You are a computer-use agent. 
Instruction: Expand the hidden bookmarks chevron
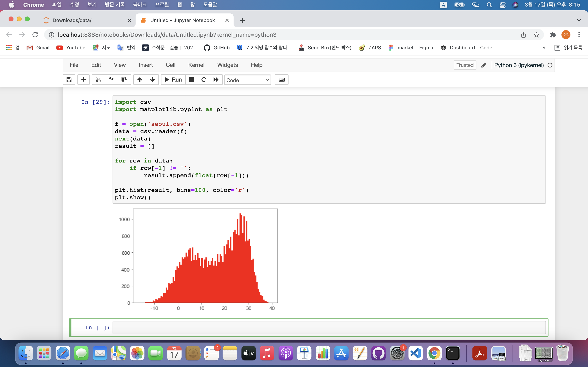544,48
